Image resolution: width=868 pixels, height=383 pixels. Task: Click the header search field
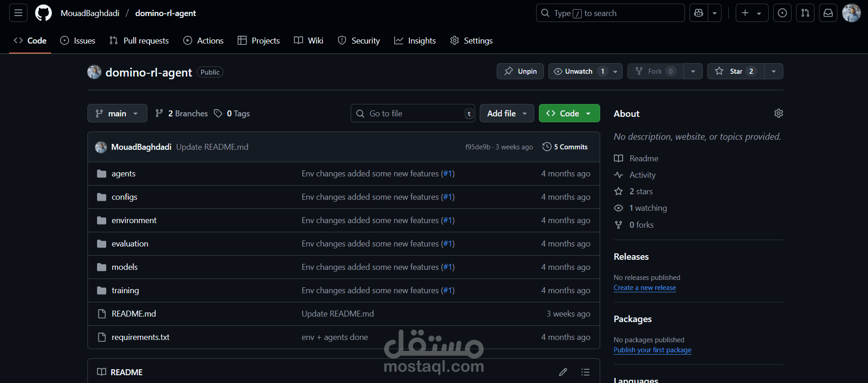point(610,13)
